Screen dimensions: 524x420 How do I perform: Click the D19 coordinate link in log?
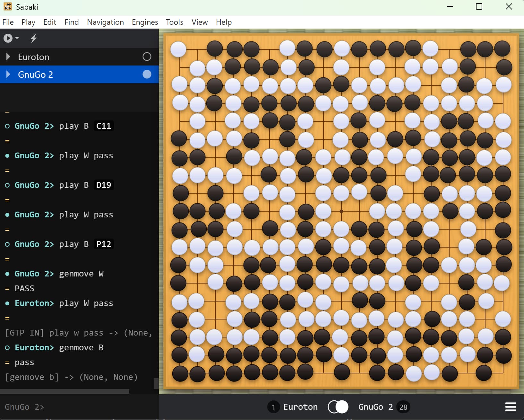pyautogui.click(x=103, y=185)
